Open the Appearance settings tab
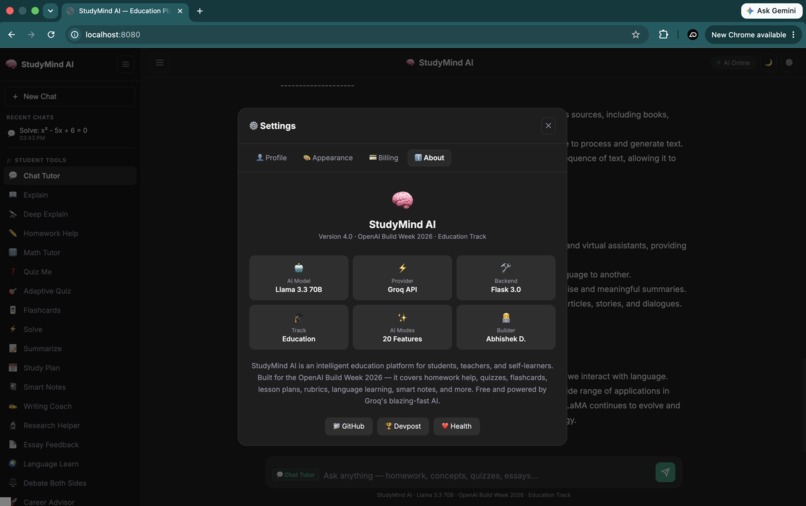Image resolution: width=806 pixels, height=506 pixels. pyautogui.click(x=328, y=158)
